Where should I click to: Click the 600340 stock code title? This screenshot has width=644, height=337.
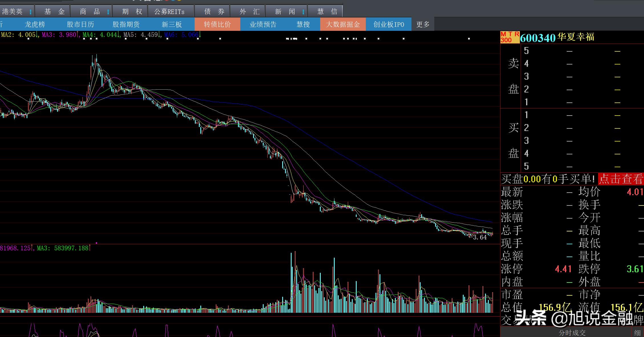(538, 38)
